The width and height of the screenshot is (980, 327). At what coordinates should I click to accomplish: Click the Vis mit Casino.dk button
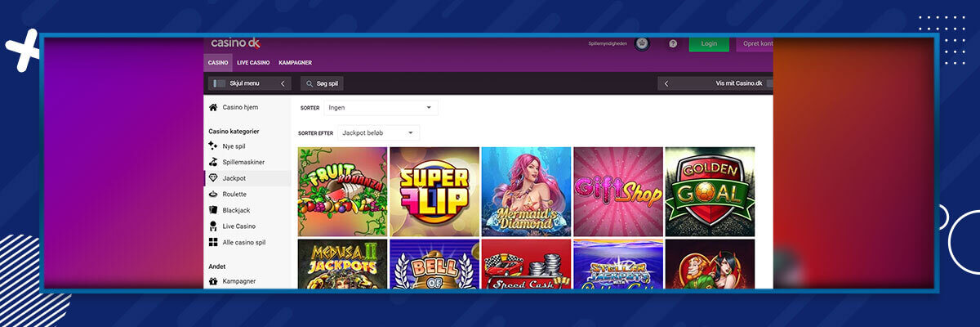[x=715, y=83]
